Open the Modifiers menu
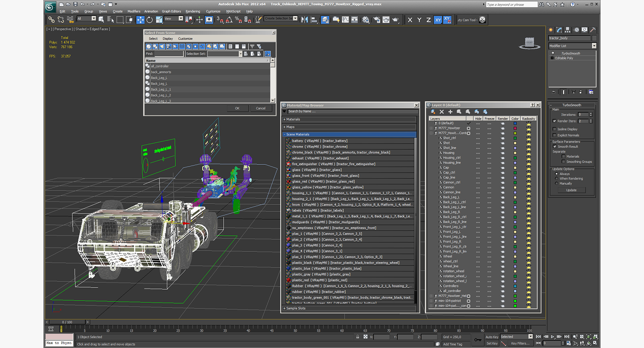The height and width of the screenshot is (348, 644). 134,11
